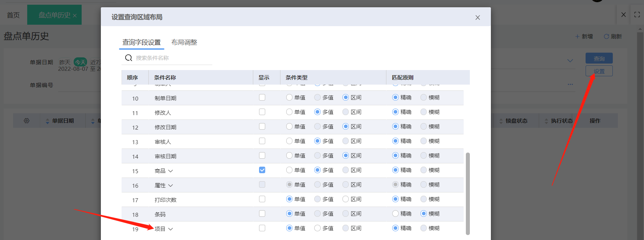The height and width of the screenshot is (240, 644).
Task: Click the 设置 button
Action: (599, 71)
